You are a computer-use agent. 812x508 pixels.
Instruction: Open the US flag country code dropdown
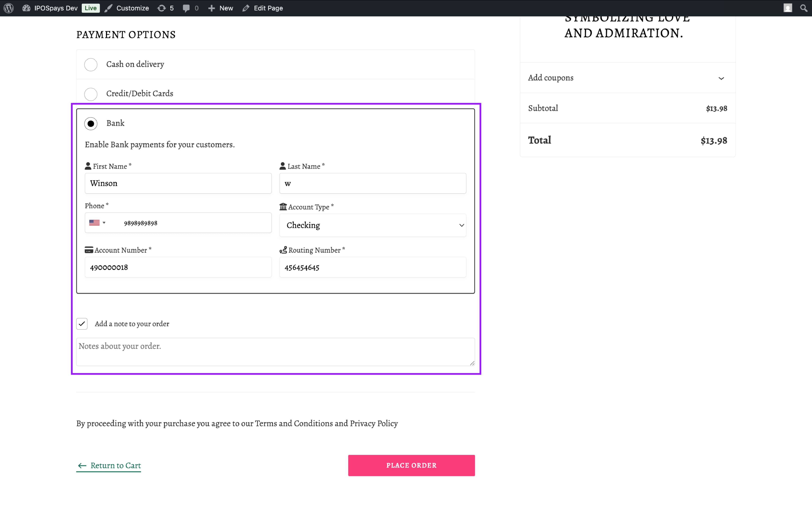(97, 223)
